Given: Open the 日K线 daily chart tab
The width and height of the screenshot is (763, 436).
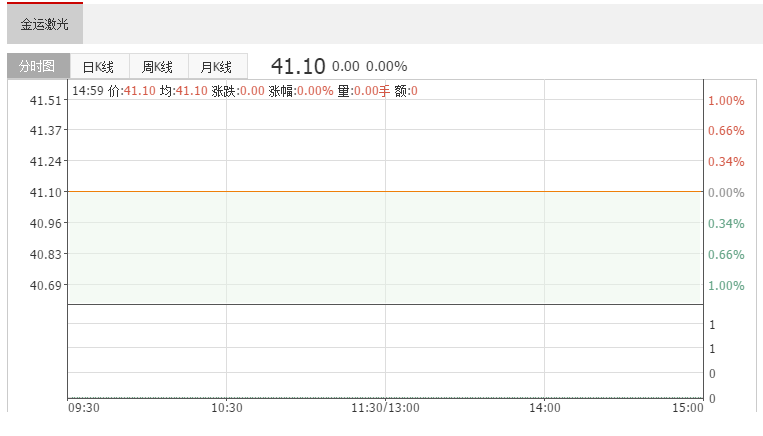Looking at the screenshot, I should click(99, 67).
